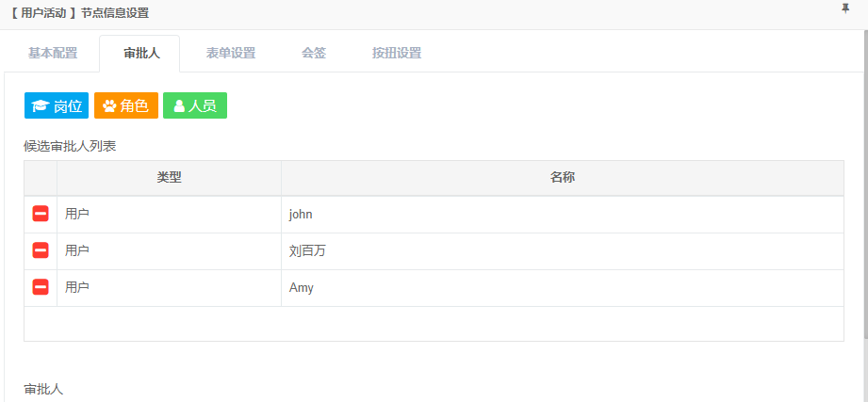Select the 审批人 tab

(141, 53)
